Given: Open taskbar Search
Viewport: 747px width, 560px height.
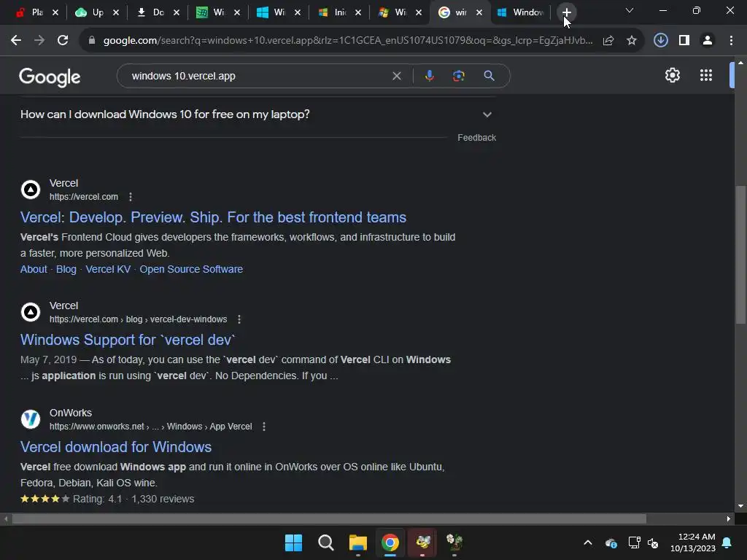Looking at the screenshot, I should click(x=326, y=542).
